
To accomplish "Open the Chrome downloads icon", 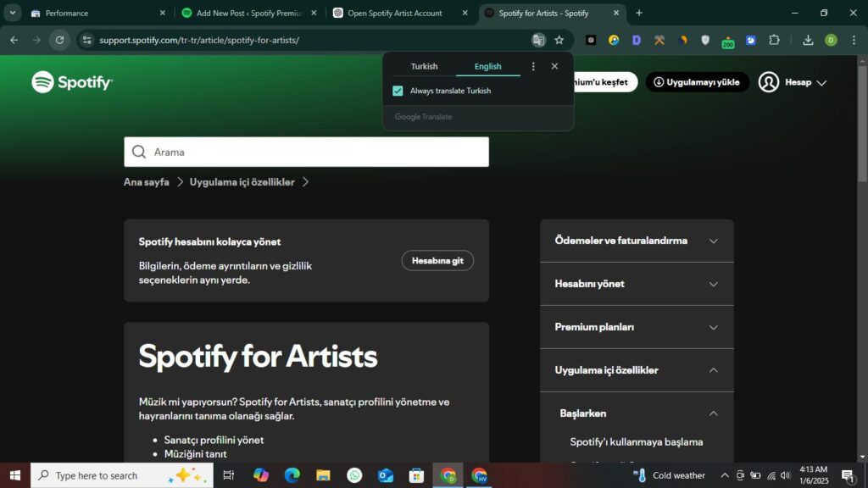I will (808, 40).
